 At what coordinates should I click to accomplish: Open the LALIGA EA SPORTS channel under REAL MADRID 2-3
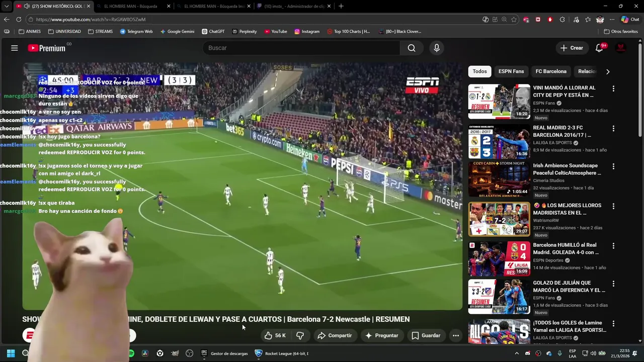pos(553,143)
